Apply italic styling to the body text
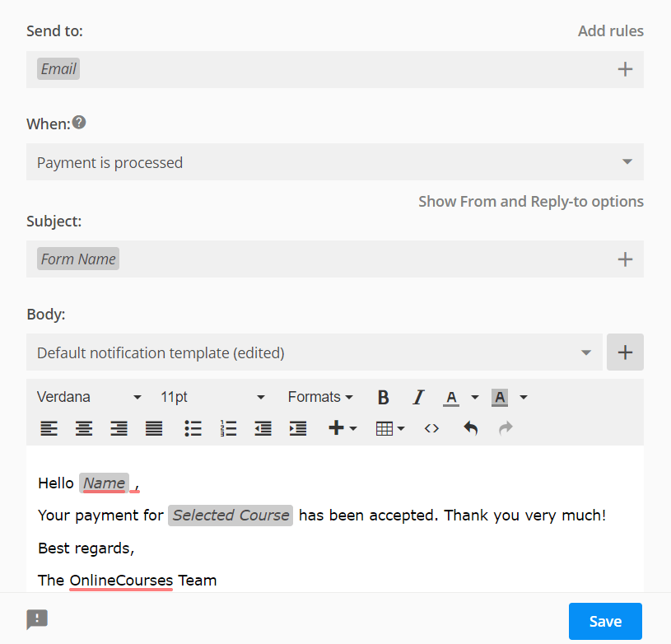This screenshot has width=671, height=644. 418,397
